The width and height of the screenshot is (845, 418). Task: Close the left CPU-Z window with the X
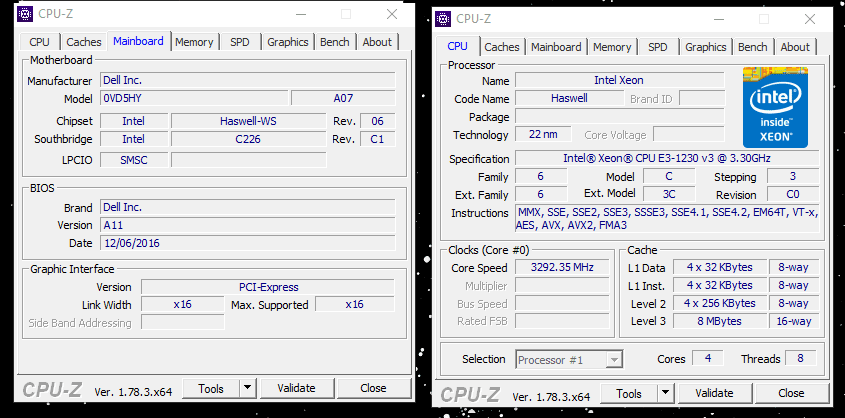click(392, 15)
